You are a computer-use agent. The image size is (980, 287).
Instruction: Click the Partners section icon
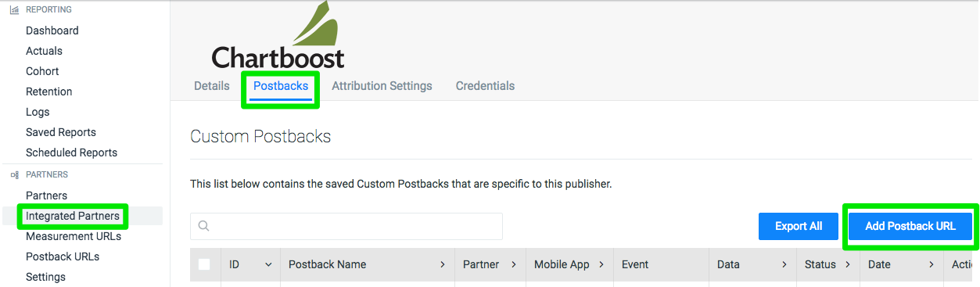coord(14,175)
